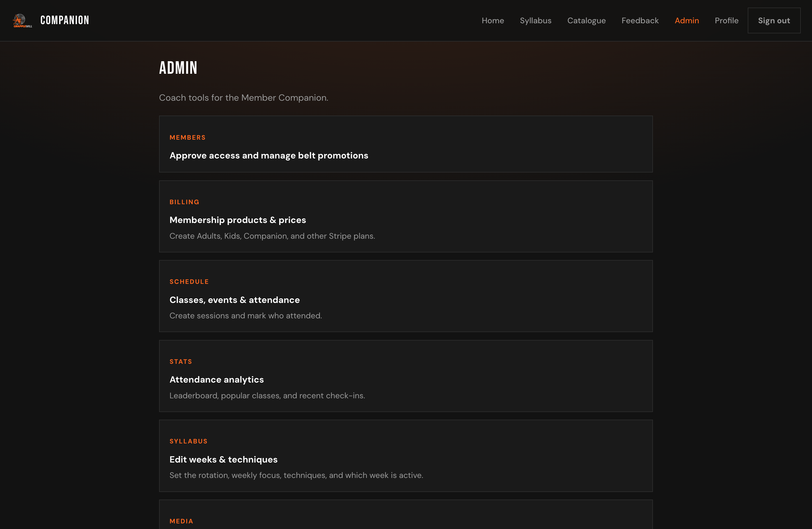Open the Catalogue page

(x=586, y=20)
